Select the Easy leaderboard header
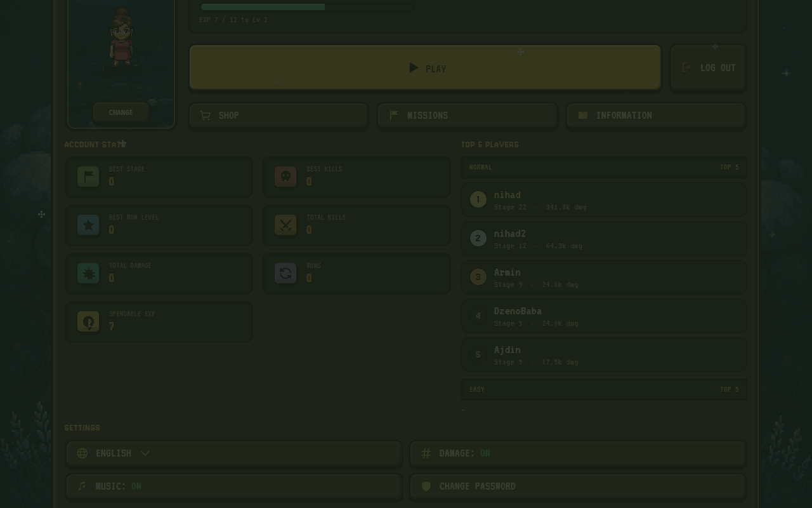 coord(604,389)
